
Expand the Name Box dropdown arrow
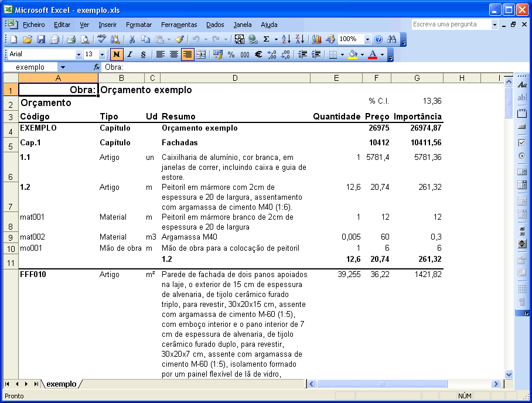[63, 67]
